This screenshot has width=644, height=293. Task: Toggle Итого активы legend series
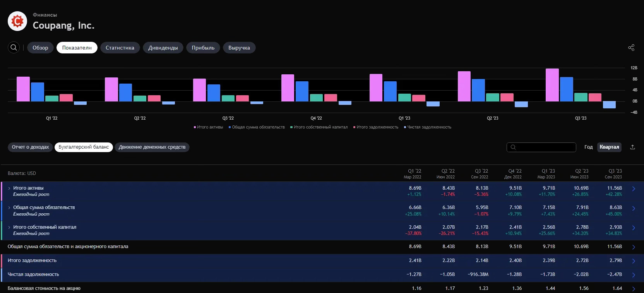pyautogui.click(x=209, y=127)
